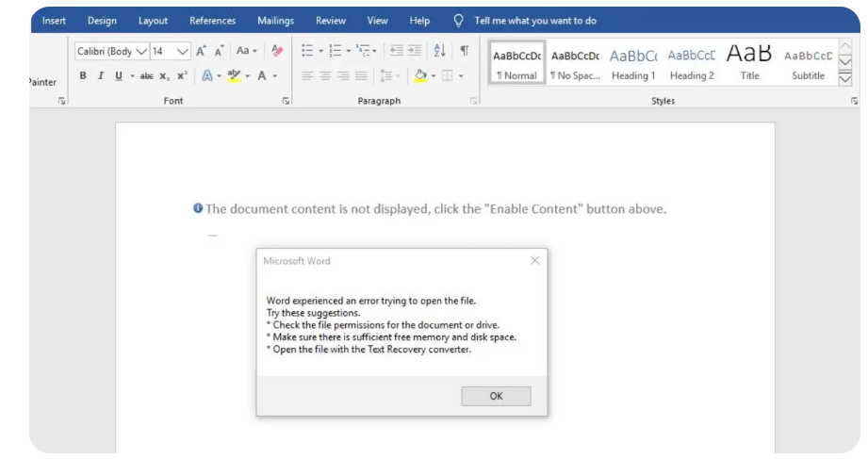Close the Microsoft Word error dialog
The image size is (868, 459).
pyautogui.click(x=534, y=260)
